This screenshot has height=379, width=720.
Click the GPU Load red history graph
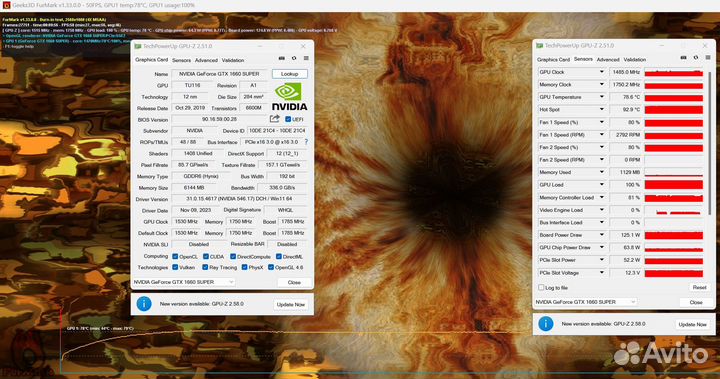(674, 185)
